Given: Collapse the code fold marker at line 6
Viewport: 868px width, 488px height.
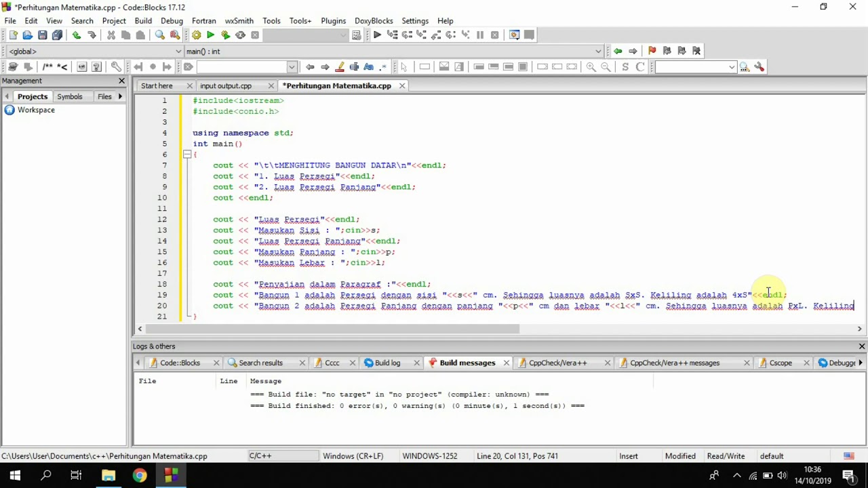Looking at the screenshot, I should [187, 155].
